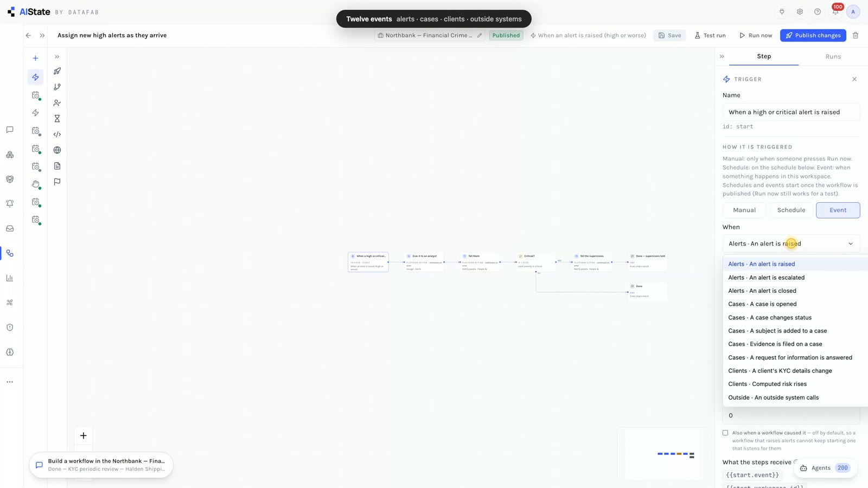Open more sidebar items with the ellipsis
Screen dimensions: 868x488
click(x=10, y=382)
